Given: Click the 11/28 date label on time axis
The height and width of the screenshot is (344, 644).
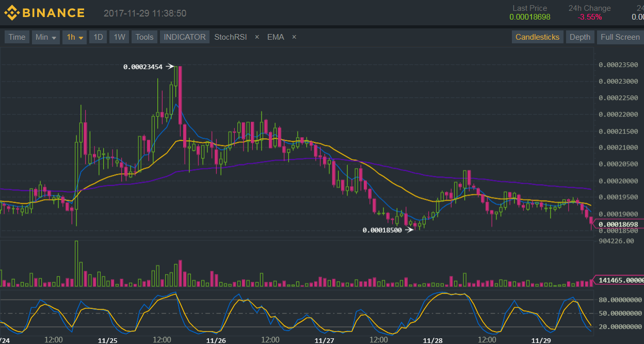Looking at the screenshot, I should (x=432, y=340).
